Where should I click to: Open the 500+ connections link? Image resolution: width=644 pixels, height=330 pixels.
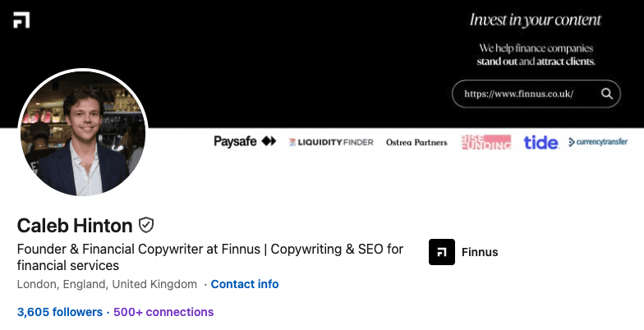tap(163, 312)
